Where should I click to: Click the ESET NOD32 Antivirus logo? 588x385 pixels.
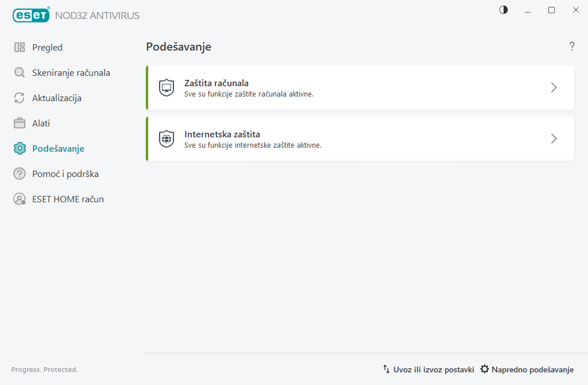tap(76, 15)
